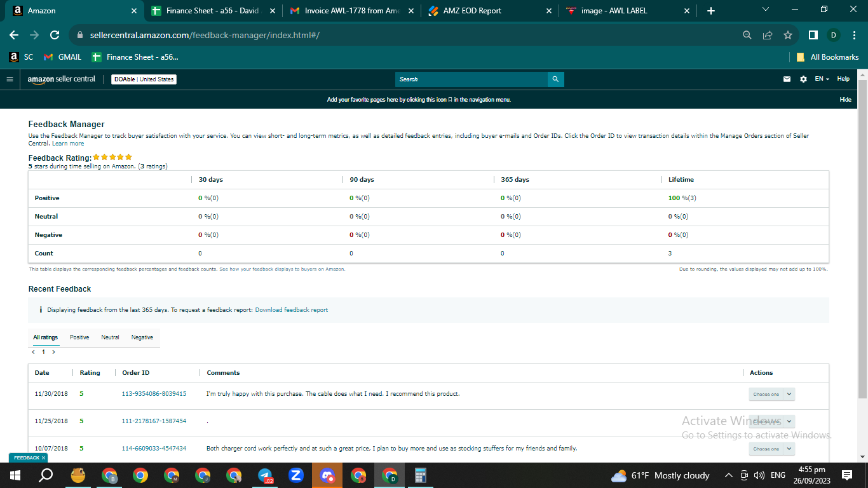Switch to the Neutral feedback tab
868x488 pixels.
point(110,337)
